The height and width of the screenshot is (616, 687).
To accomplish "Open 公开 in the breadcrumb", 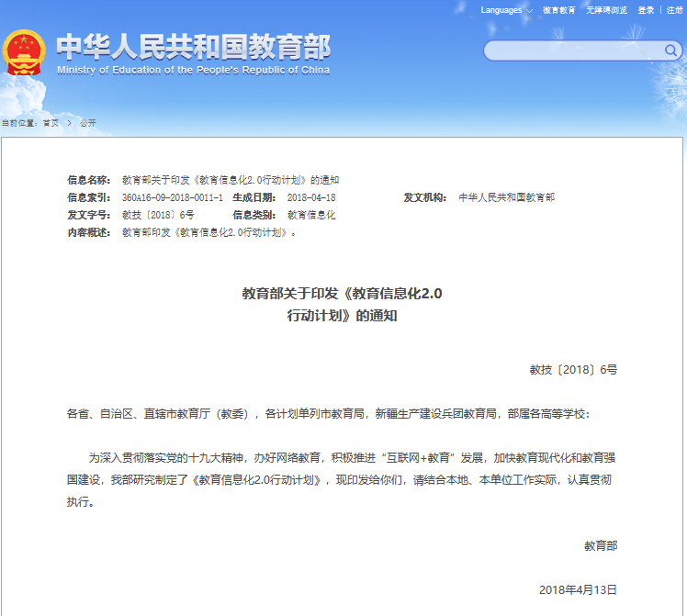I will tap(87, 123).
